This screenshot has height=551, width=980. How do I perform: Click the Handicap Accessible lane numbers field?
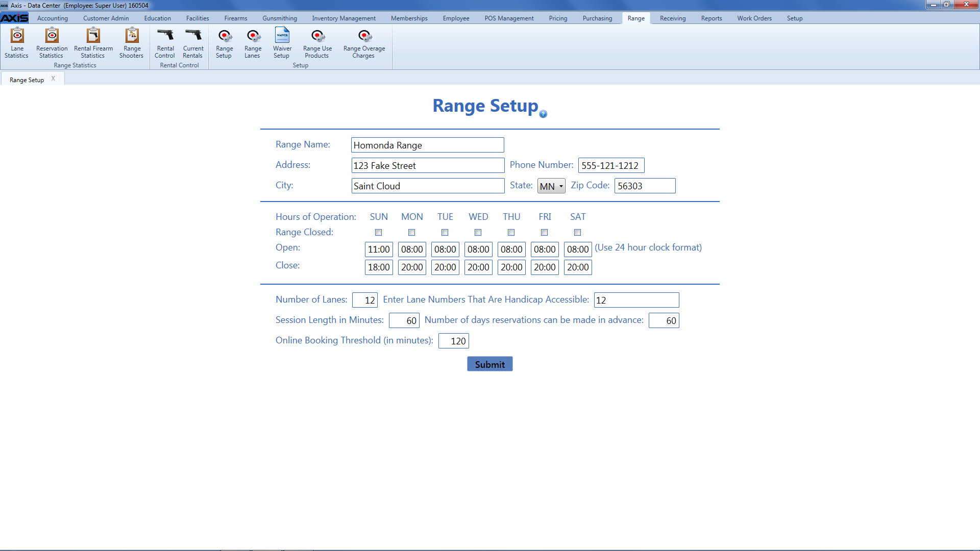pos(636,300)
